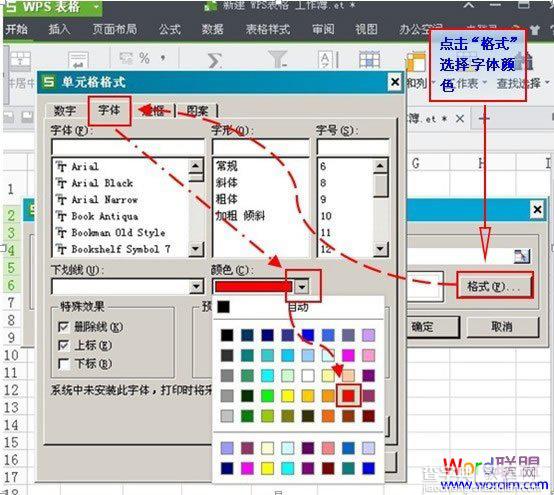Select font size 10 in list
The image size is (554, 495).
pyautogui.click(x=326, y=216)
